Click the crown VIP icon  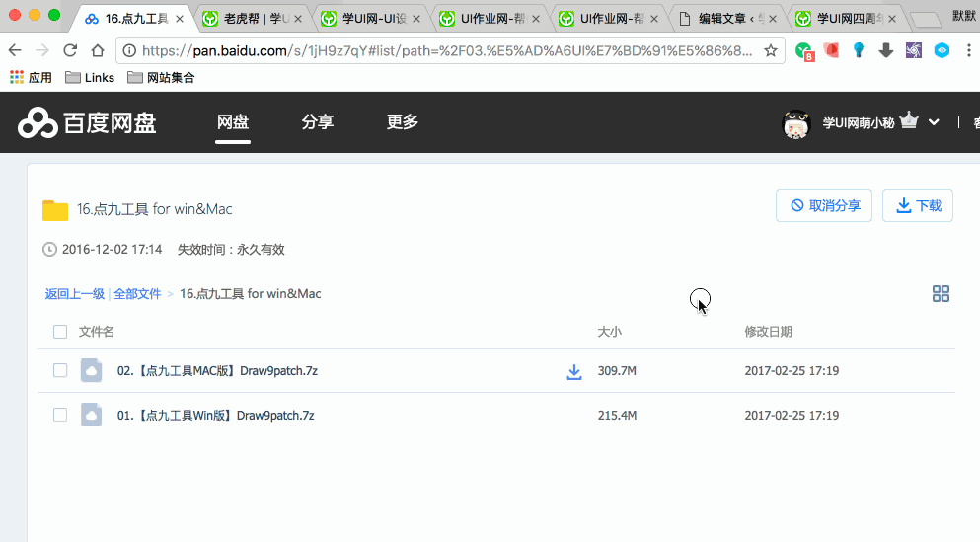(x=909, y=120)
